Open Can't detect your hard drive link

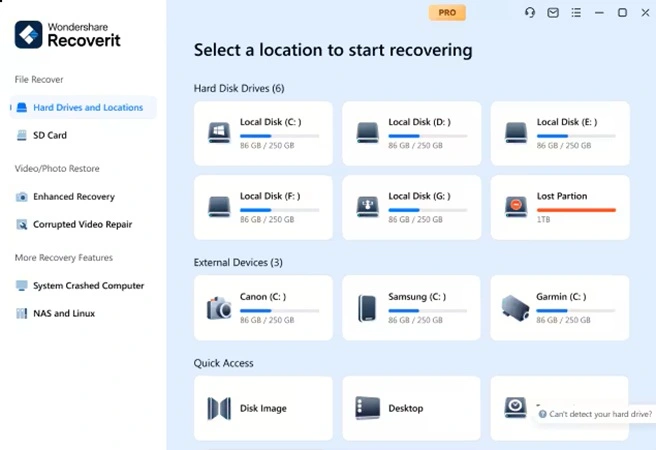(600, 414)
